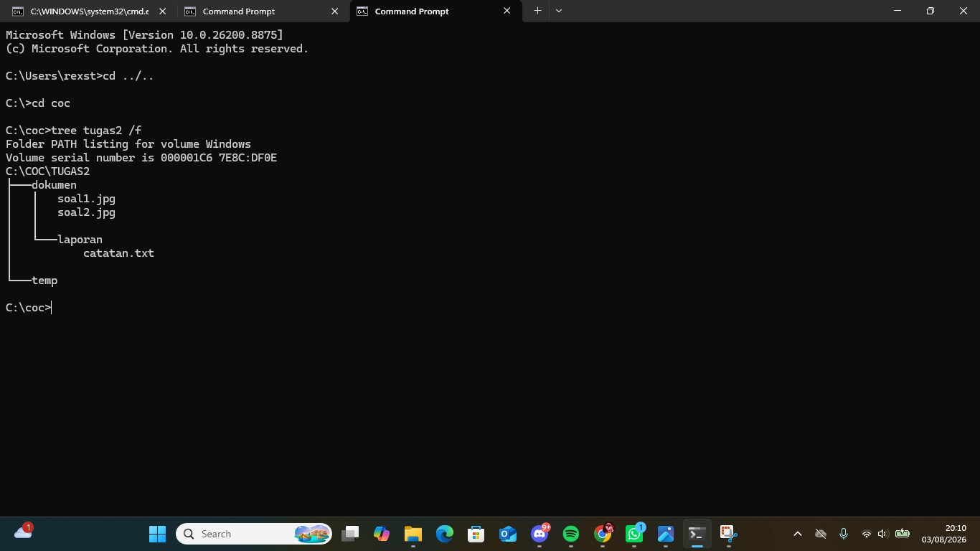Open the clock and date 20:10 panel
The width and height of the screenshot is (980, 551).
(x=944, y=534)
